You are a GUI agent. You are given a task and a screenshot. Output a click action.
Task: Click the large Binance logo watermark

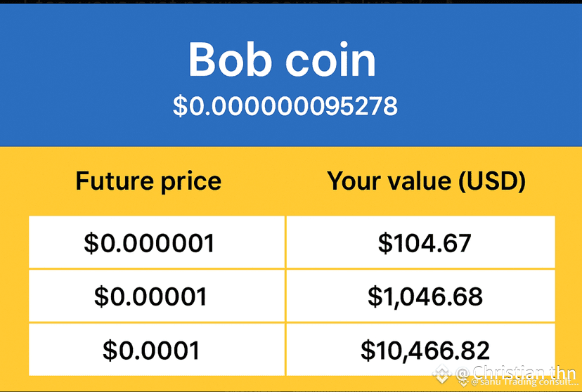(442, 374)
